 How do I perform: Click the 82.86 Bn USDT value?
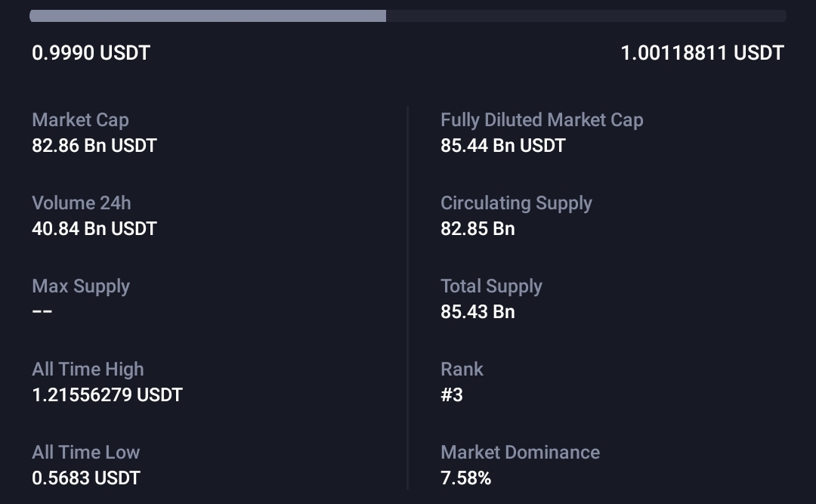coord(94,146)
